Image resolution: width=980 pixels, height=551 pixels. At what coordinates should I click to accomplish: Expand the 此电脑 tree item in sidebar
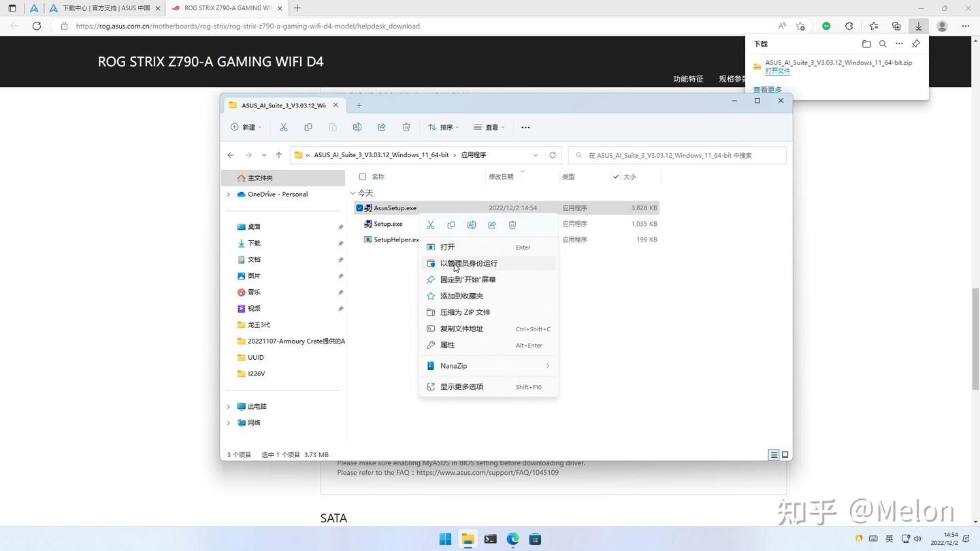click(x=229, y=406)
